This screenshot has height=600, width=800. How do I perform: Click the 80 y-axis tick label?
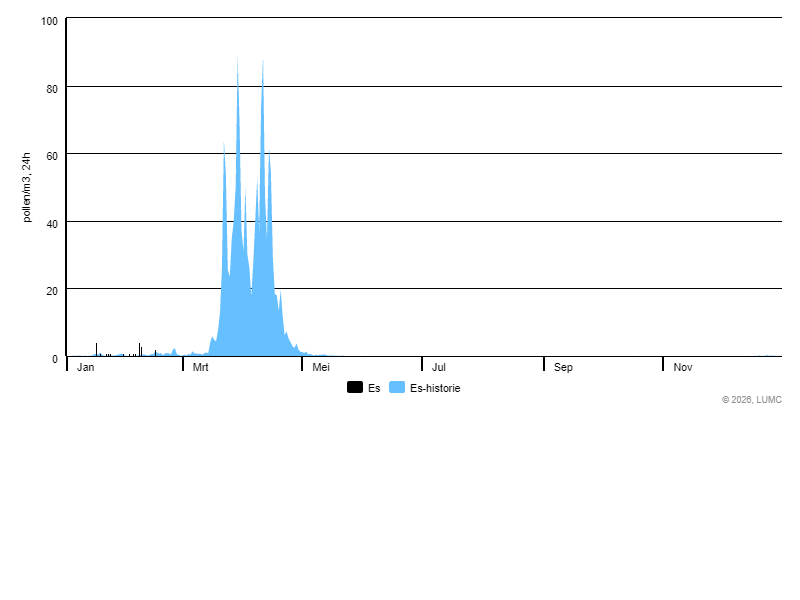[x=52, y=88]
